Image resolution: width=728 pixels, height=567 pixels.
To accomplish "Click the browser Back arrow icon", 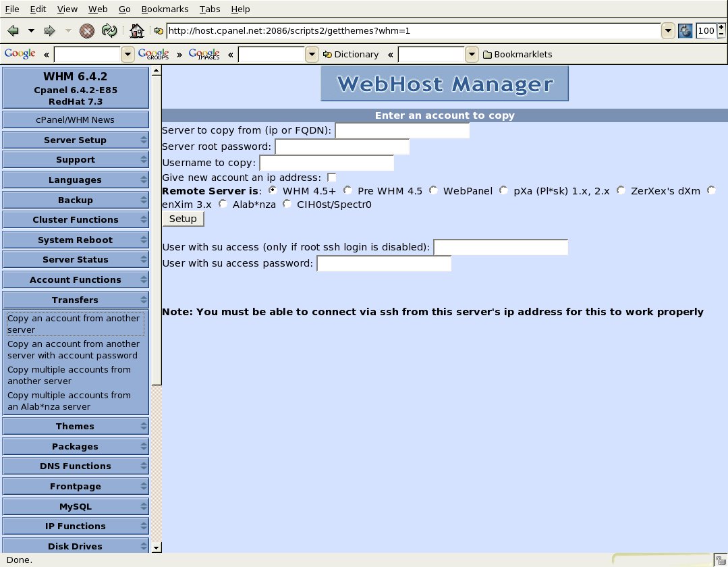I will point(13,30).
